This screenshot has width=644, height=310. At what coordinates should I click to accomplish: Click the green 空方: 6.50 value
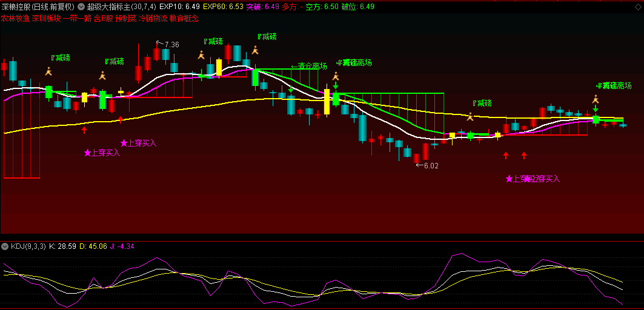(x=322, y=7)
